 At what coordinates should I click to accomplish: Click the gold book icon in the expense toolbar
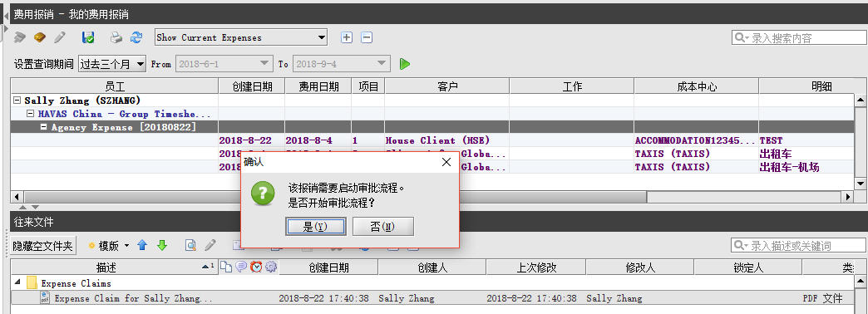39,37
